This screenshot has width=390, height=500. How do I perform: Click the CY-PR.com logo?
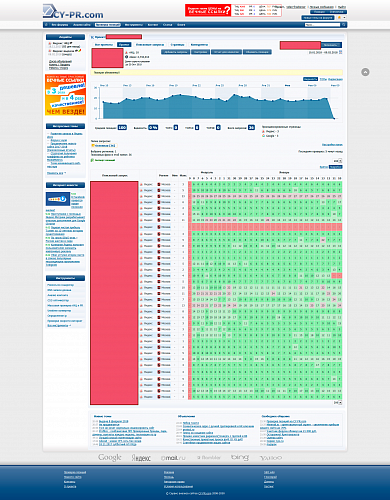point(73,12)
